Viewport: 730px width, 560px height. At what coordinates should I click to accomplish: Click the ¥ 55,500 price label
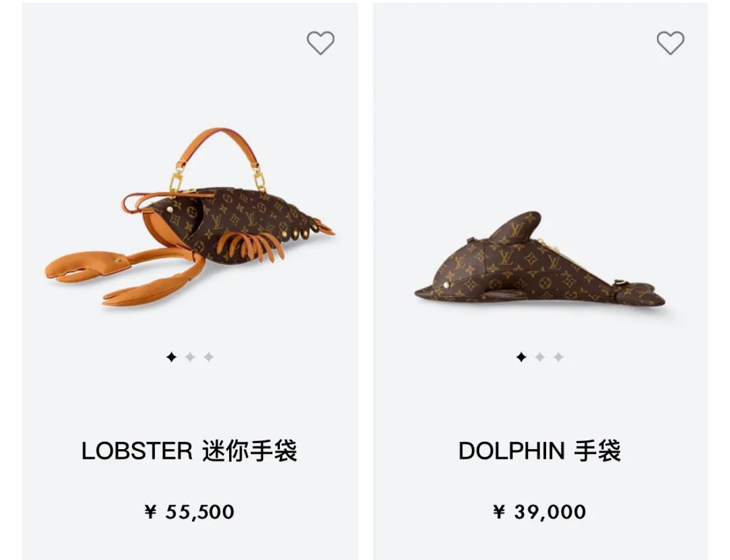tap(189, 512)
